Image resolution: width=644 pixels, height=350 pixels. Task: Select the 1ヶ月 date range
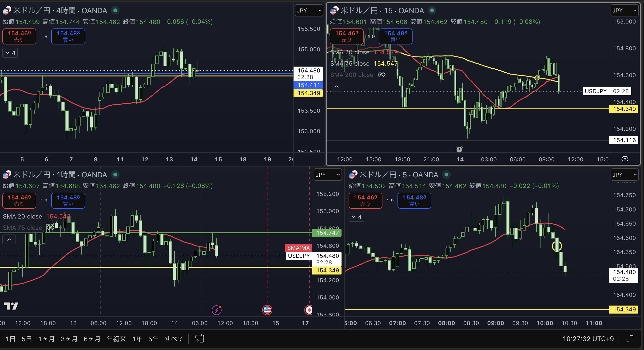point(46,339)
